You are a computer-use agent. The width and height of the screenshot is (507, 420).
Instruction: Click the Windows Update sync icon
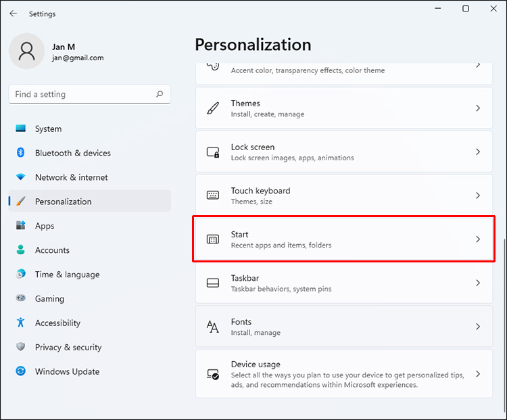(x=21, y=371)
